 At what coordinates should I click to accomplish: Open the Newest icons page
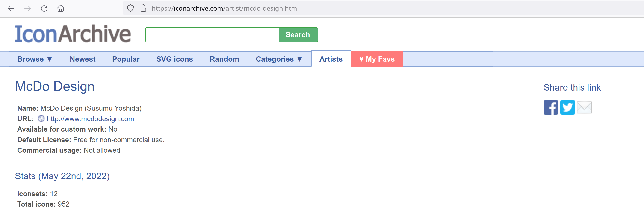click(x=83, y=59)
